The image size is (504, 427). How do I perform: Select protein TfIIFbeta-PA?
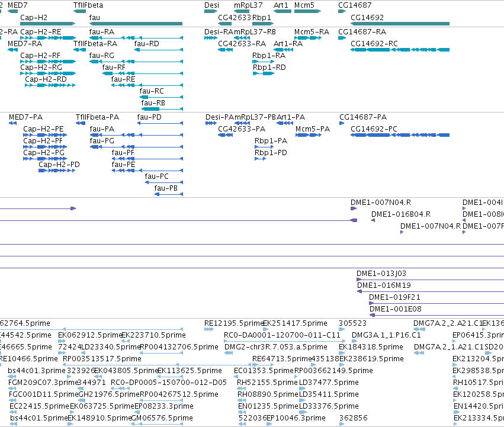click(x=97, y=117)
